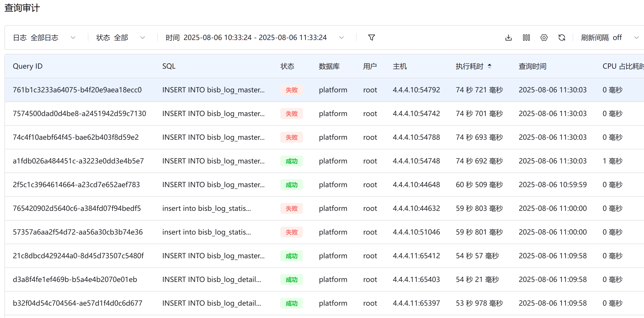The image size is (644, 318).
Task: Click the 成功 status tag in row a1fdb026a484451c
Action: pyautogui.click(x=291, y=161)
